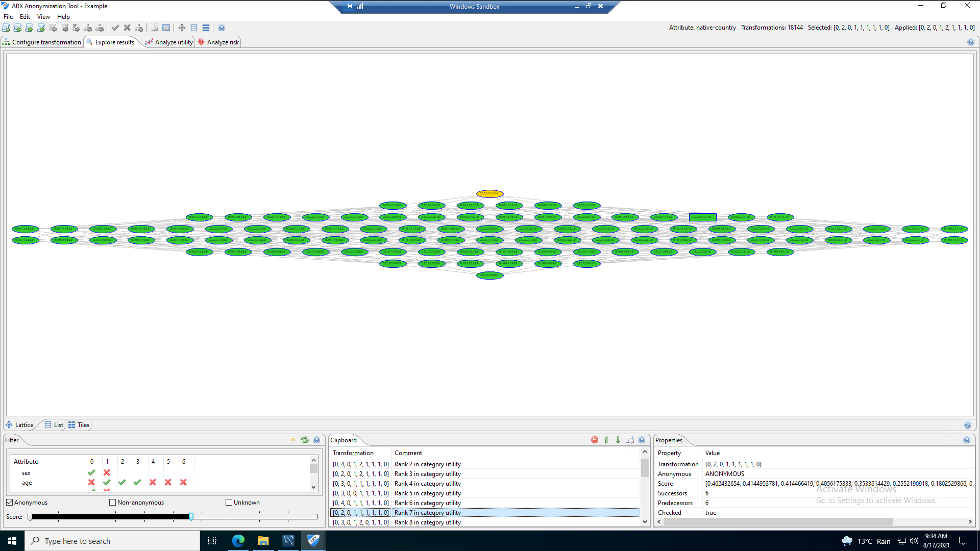
Task: Click the small yellow dot icon in the Filter panel
Action: pyautogui.click(x=293, y=440)
